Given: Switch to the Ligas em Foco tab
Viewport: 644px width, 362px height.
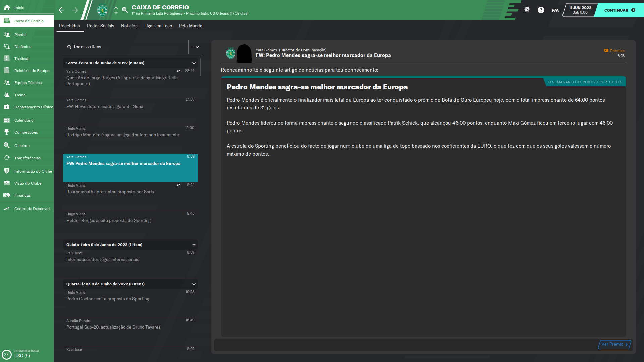Looking at the screenshot, I should 158,26.
